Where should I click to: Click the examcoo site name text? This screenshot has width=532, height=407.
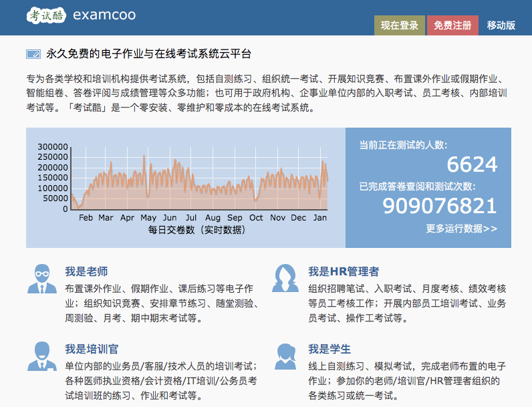[104, 15]
